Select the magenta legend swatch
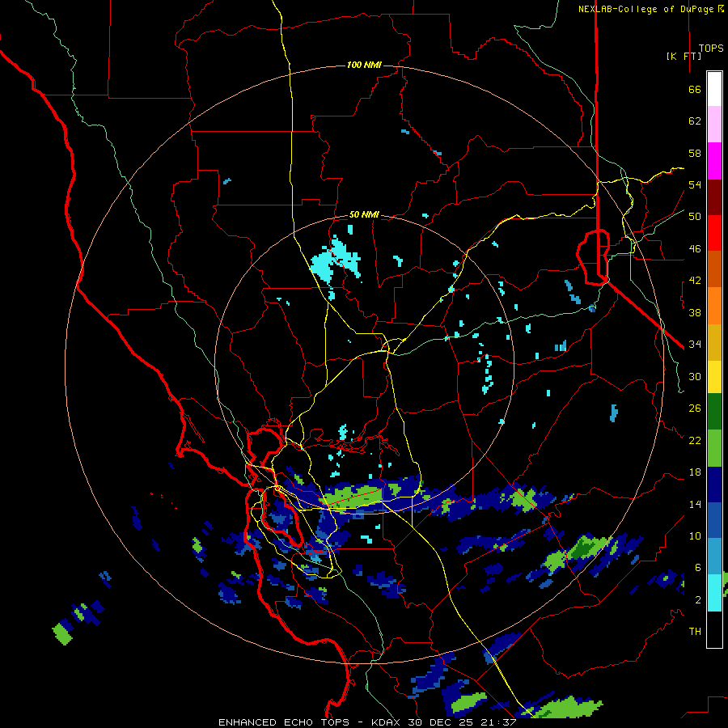Viewport: 728px width, 728px height. click(714, 161)
